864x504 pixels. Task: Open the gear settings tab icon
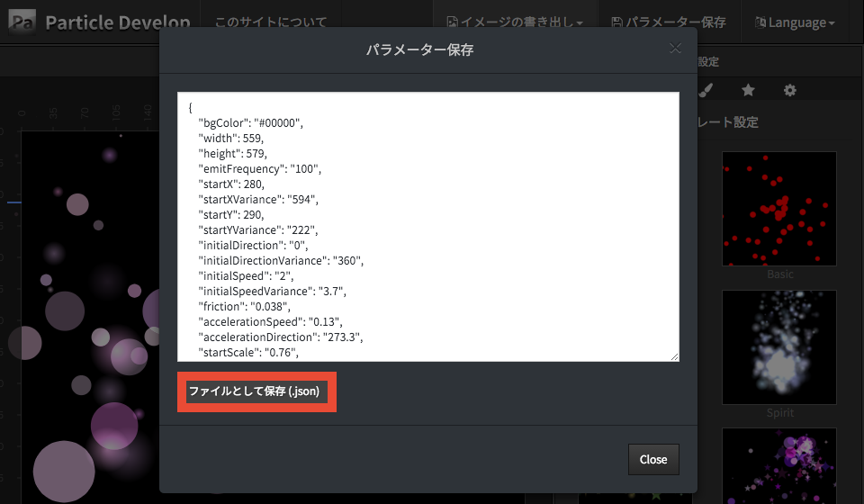pos(790,90)
